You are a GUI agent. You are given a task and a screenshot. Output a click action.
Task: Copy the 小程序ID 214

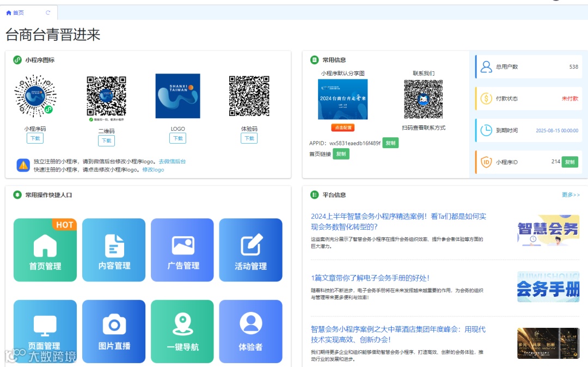click(569, 162)
